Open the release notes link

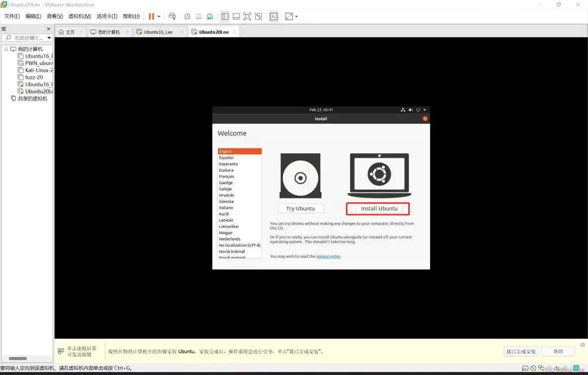tap(328, 256)
